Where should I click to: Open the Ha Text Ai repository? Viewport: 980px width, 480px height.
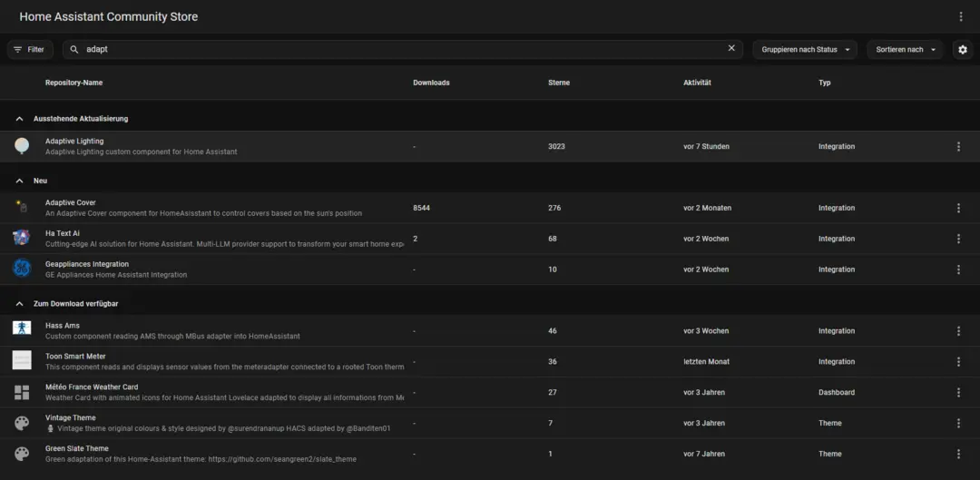point(63,233)
